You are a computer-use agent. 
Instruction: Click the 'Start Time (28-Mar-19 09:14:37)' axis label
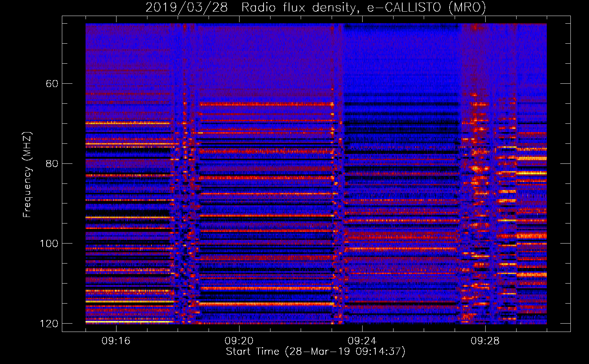coord(316,352)
